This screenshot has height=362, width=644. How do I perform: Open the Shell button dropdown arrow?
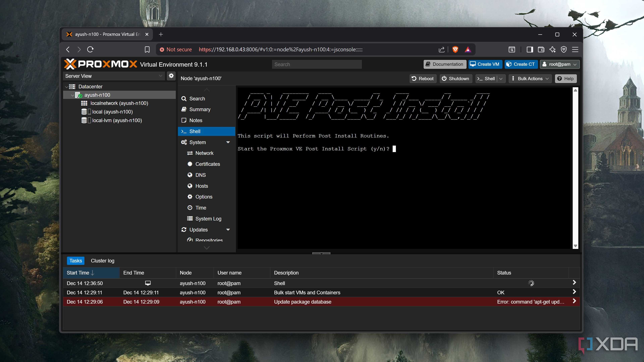point(501,79)
